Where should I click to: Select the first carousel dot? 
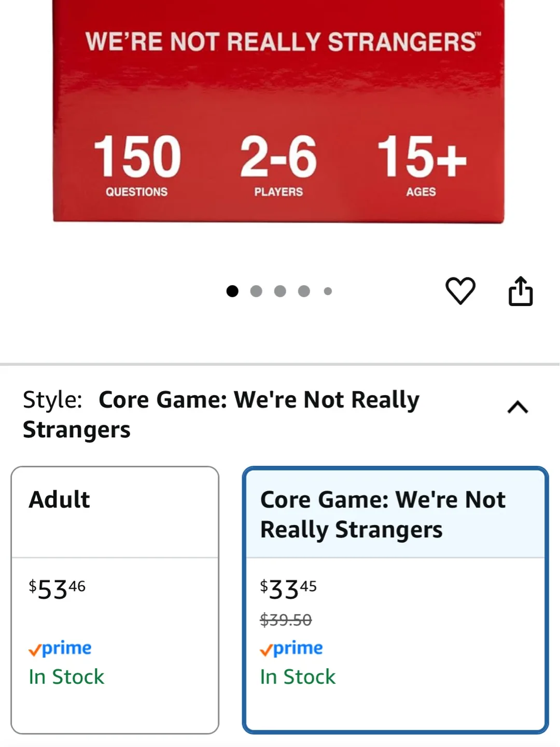233,291
